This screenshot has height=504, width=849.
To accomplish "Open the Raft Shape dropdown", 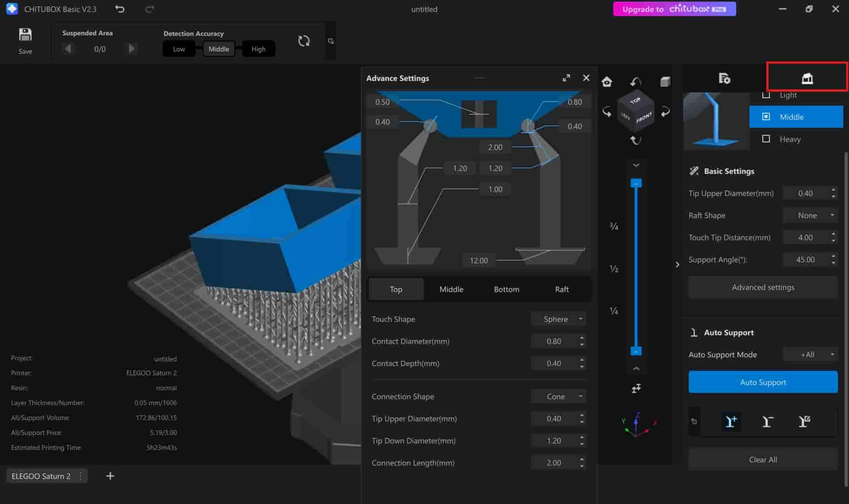I will coord(810,215).
